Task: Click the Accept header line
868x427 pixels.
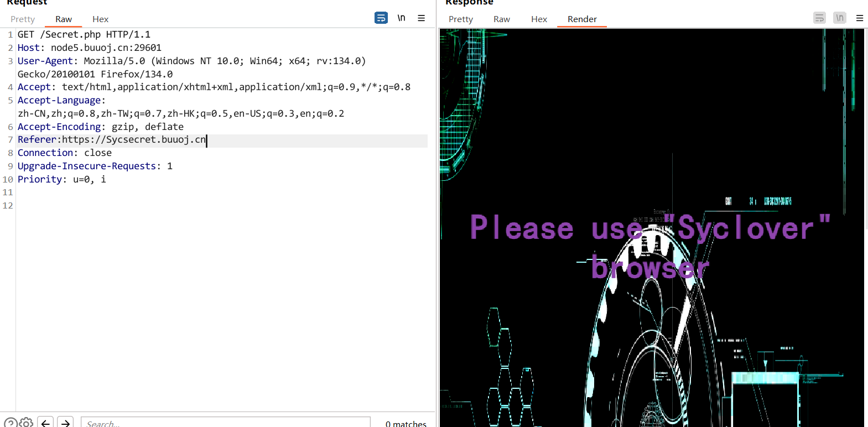Action: (214, 87)
